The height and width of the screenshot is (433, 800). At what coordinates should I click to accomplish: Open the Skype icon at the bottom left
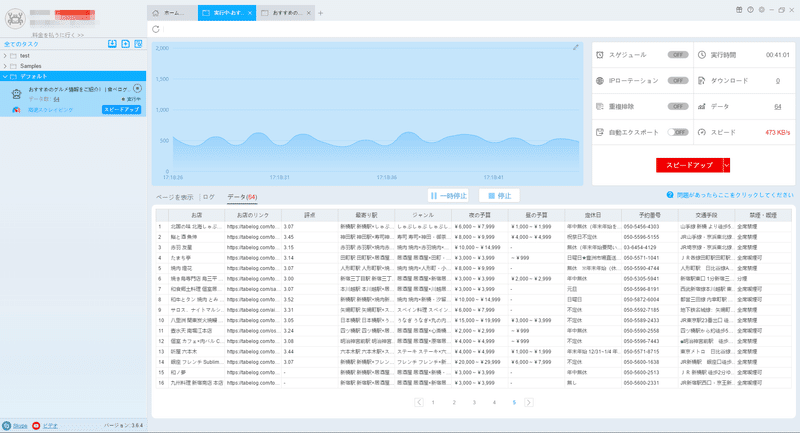(x=7, y=425)
